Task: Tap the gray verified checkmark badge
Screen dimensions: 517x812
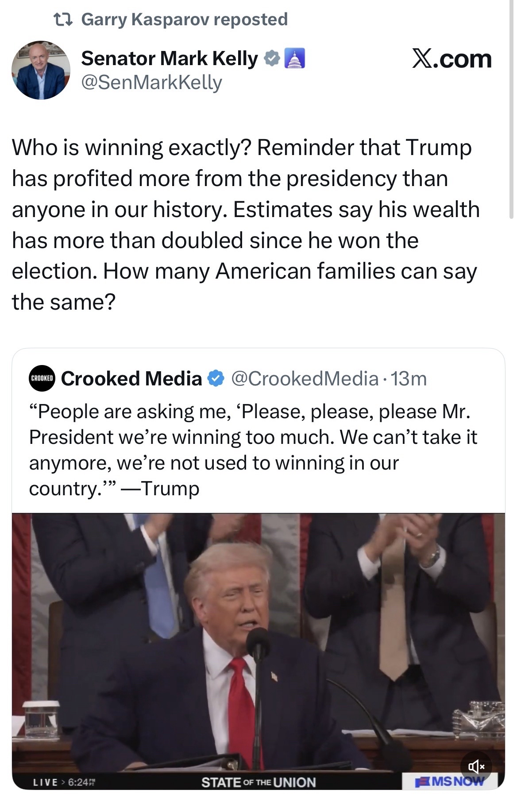Action: coord(271,58)
